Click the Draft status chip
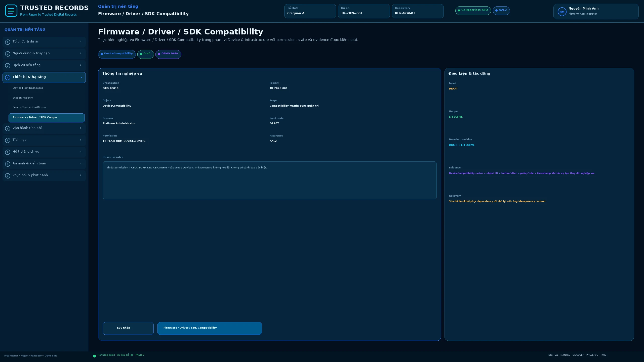Image resolution: width=644 pixels, height=362 pixels. tap(145, 54)
